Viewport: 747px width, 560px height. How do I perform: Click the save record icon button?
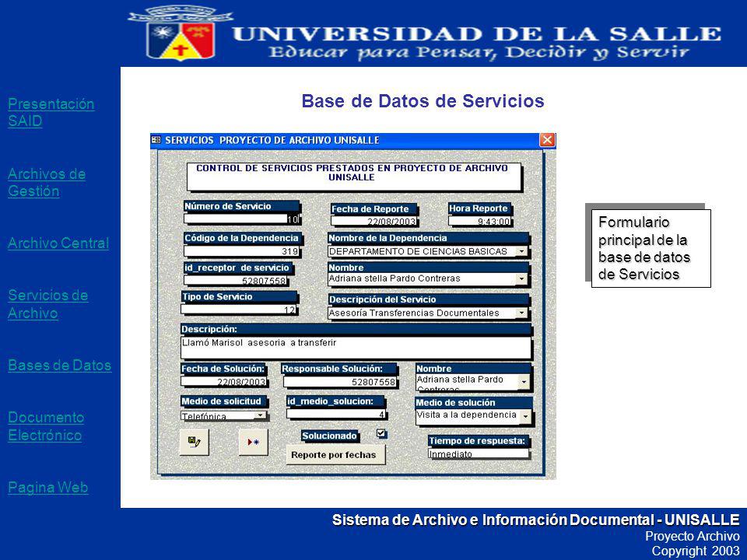click(194, 442)
